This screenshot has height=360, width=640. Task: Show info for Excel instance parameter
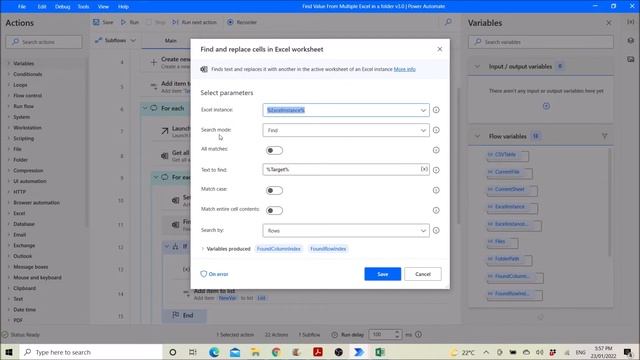pos(436,110)
